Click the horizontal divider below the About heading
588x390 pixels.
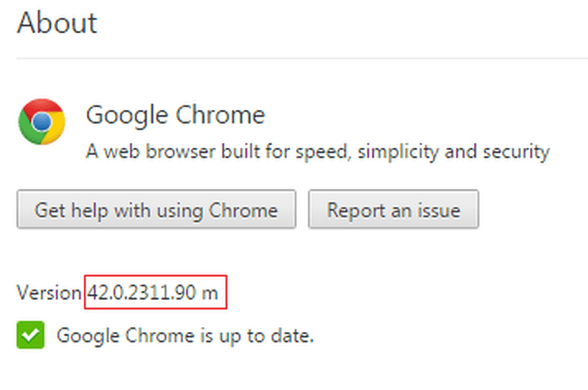click(294, 59)
